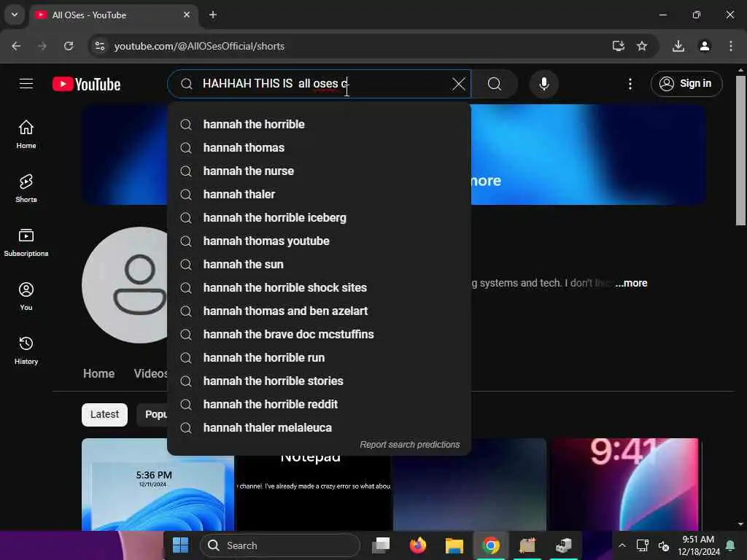Screen dimensions: 747x560
Task: Open the YouTube guide hamburger menu
Action: pyautogui.click(x=26, y=84)
